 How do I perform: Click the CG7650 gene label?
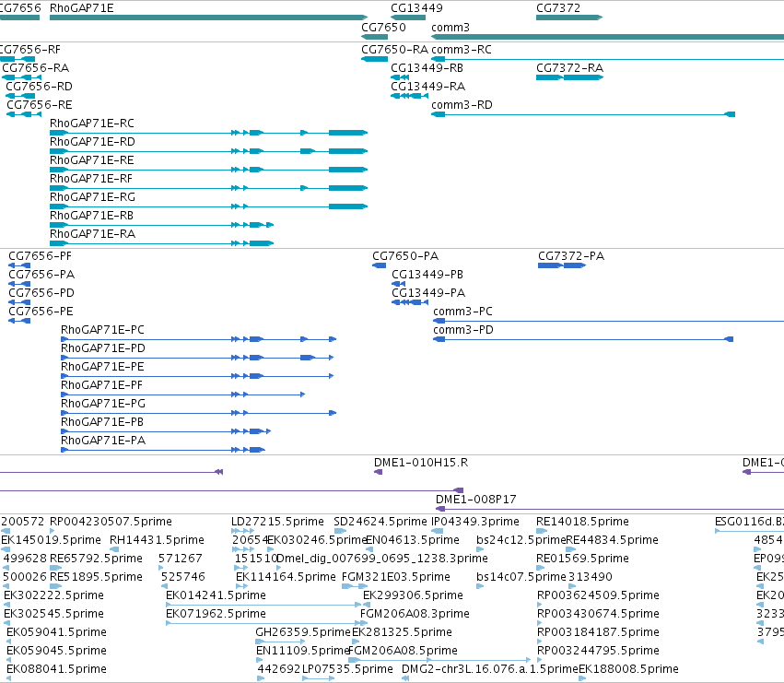point(383,27)
